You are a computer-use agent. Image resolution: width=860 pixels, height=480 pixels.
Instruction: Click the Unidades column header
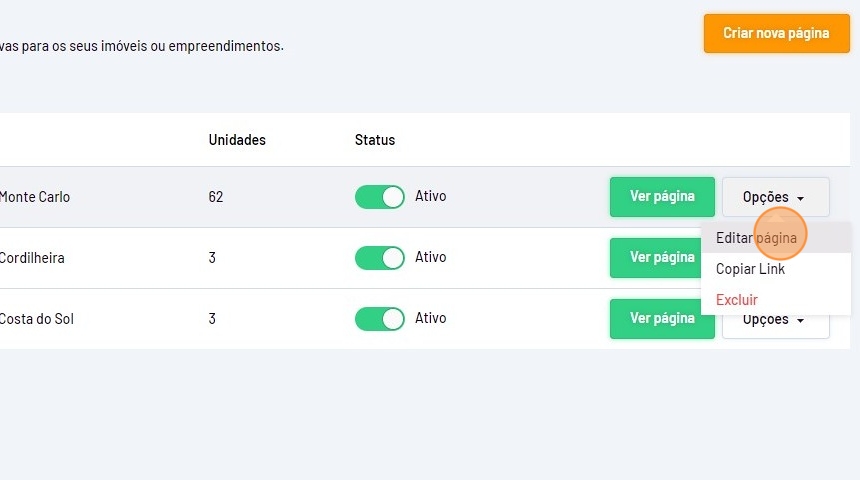(237, 140)
